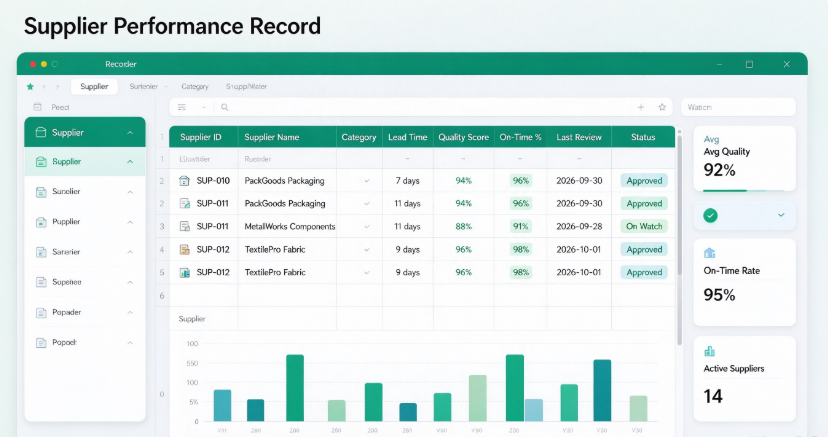Sort by the On-Time % column header
The image size is (828, 437).
pyautogui.click(x=520, y=137)
